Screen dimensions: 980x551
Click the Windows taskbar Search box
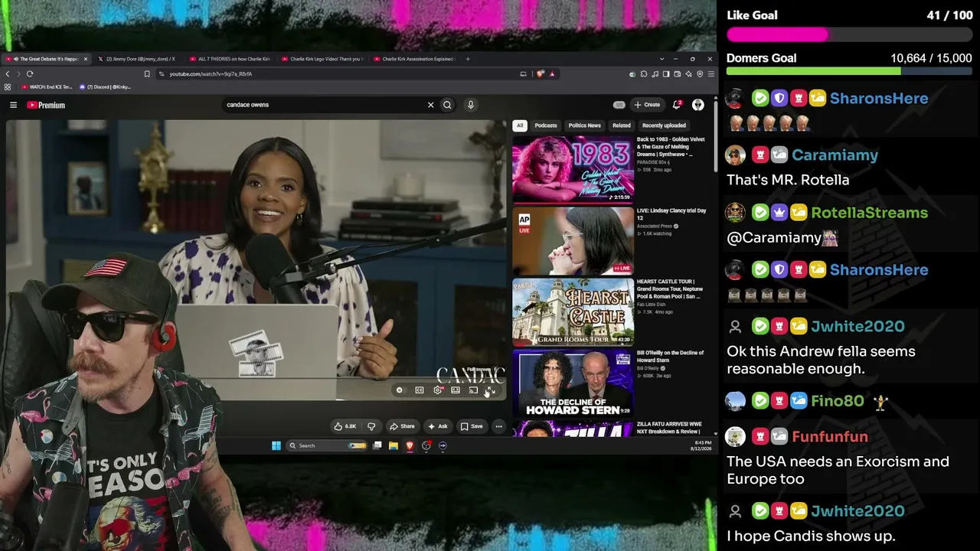pyautogui.click(x=327, y=445)
